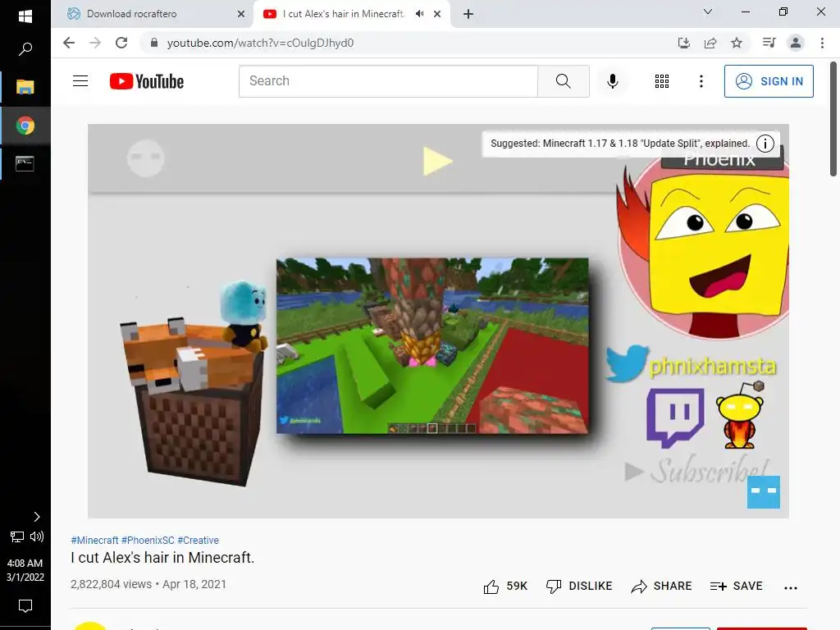Bookmark this tab with the star icon
The width and height of the screenshot is (840, 630).
pyautogui.click(x=737, y=43)
